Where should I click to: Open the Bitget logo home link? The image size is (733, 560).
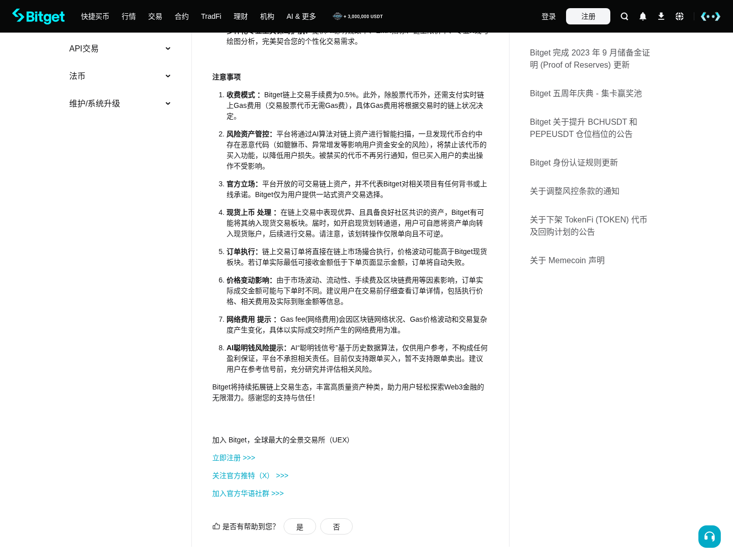[x=38, y=16]
